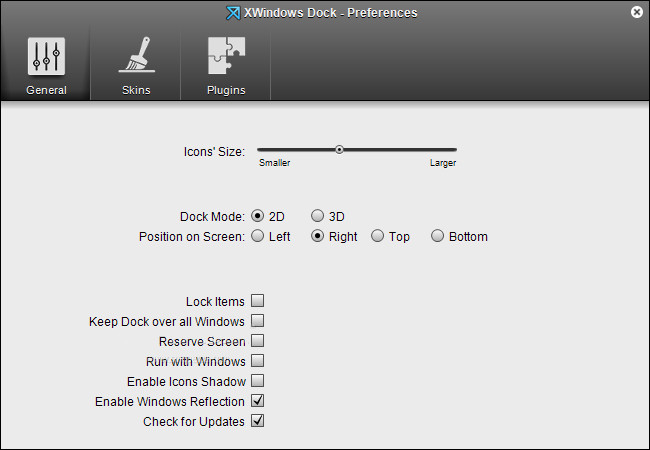650x450 pixels.
Task: Close the Preferences window
Action: (x=637, y=12)
